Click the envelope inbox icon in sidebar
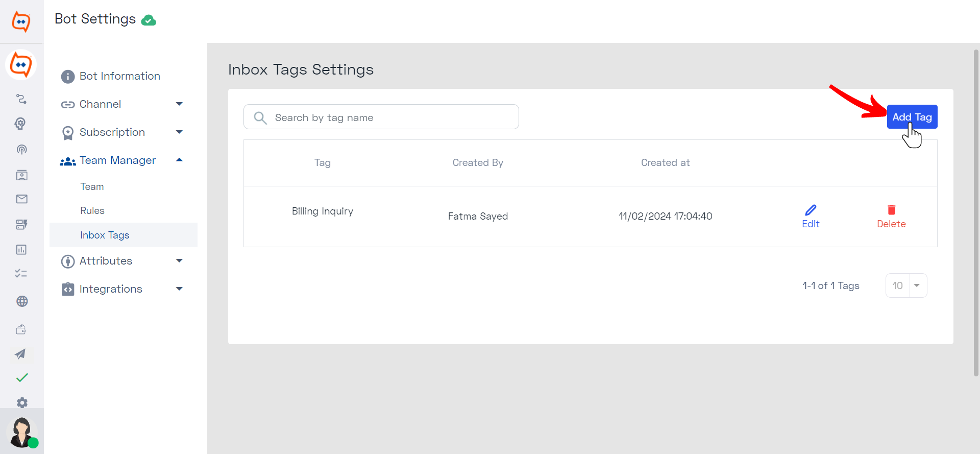Screen dimensions: 980x454 21,199
